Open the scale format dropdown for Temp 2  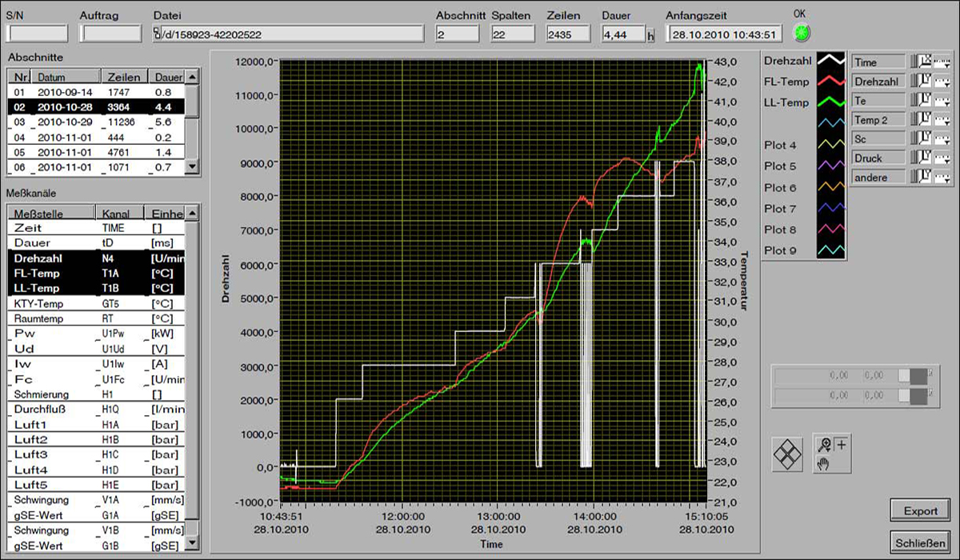942,119
